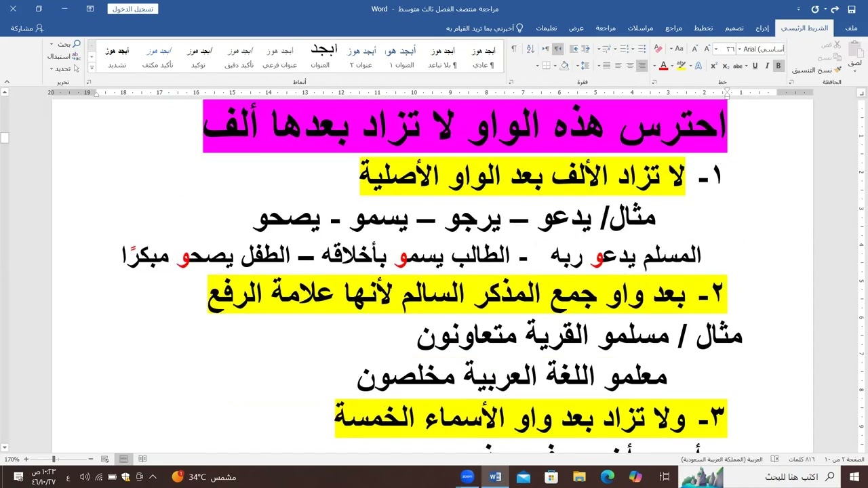The height and width of the screenshot is (488, 868).
Task: Click the Cut (قص) button
Action: pos(831,45)
